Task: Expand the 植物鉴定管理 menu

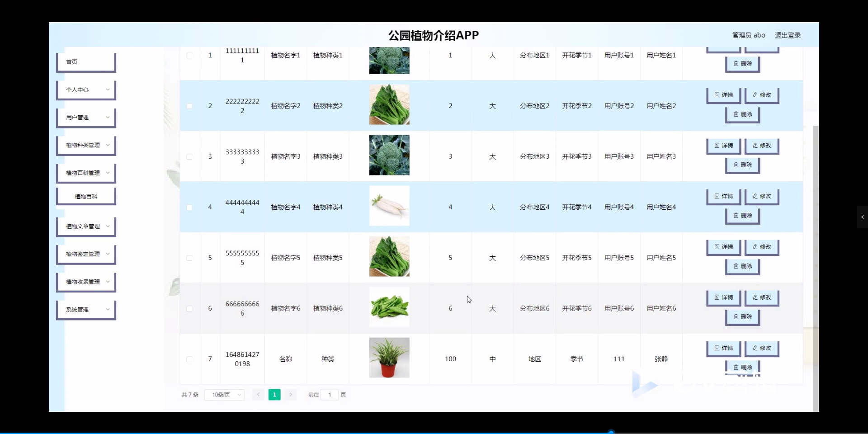Action: click(86, 254)
